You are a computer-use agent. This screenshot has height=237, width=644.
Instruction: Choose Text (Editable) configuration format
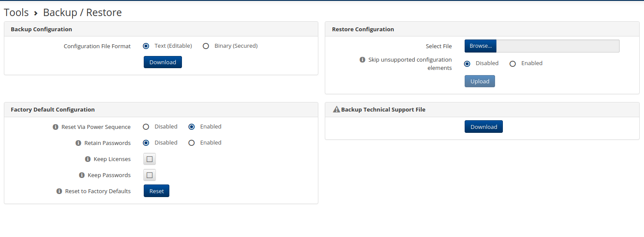click(146, 46)
